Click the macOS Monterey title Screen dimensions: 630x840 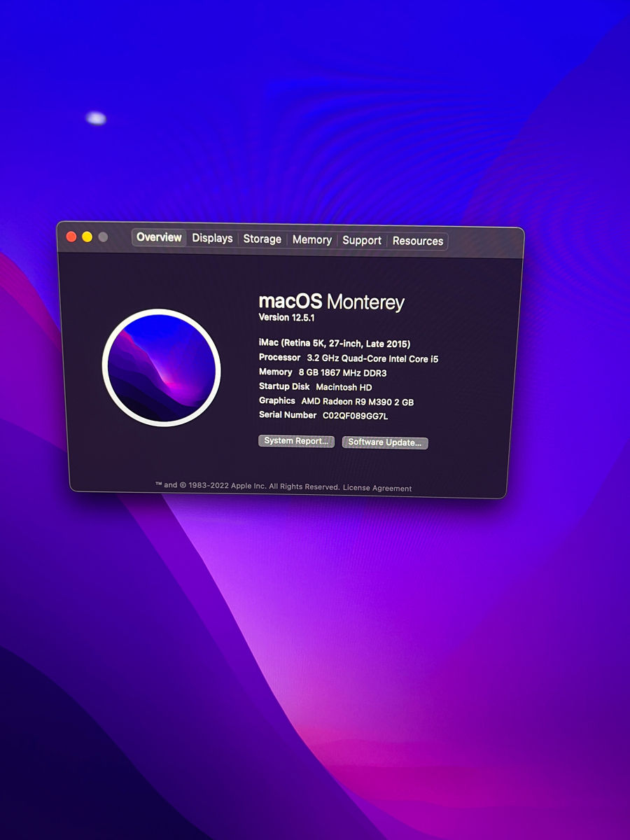pos(332,302)
